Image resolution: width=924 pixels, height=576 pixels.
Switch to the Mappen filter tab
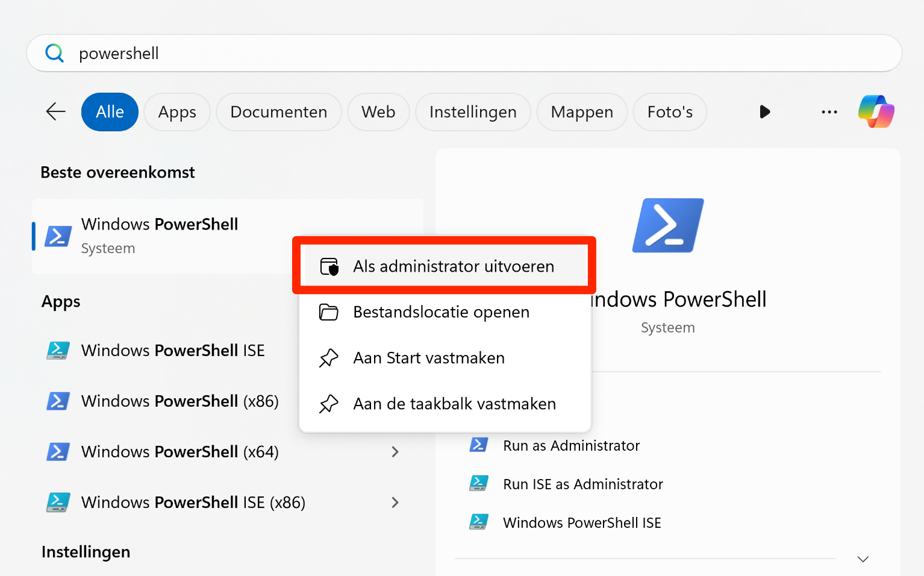coord(582,112)
